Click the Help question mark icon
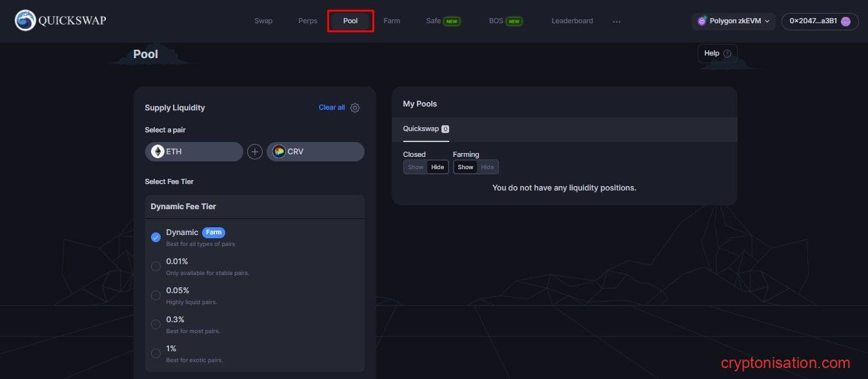 [727, 54]
